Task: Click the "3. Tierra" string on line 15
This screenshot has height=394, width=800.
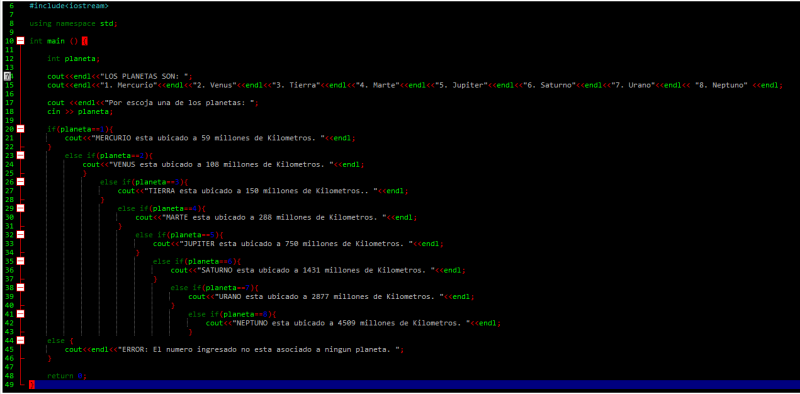Action: click(x=297, y=85)
